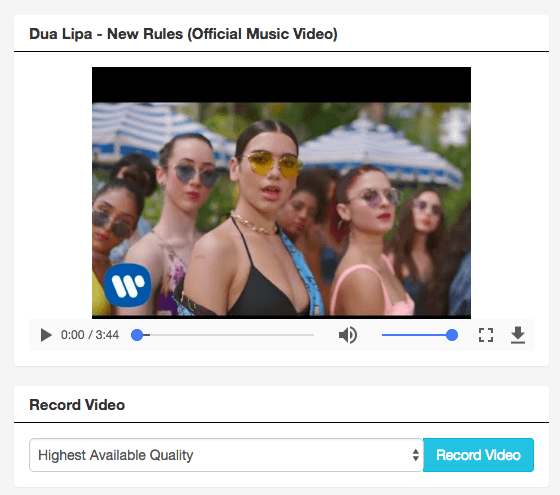The height and width of the screenshot is (495, 560).
Task: Click the seek bar knob at 0:00
Action: (x=137, y=335)
